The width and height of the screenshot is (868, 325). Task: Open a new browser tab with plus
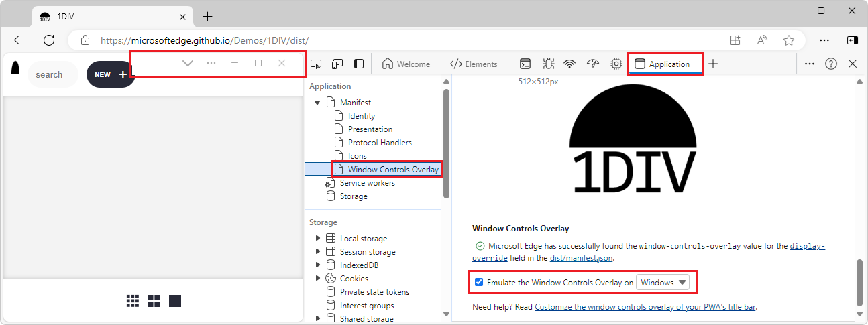tap(207, 17)
